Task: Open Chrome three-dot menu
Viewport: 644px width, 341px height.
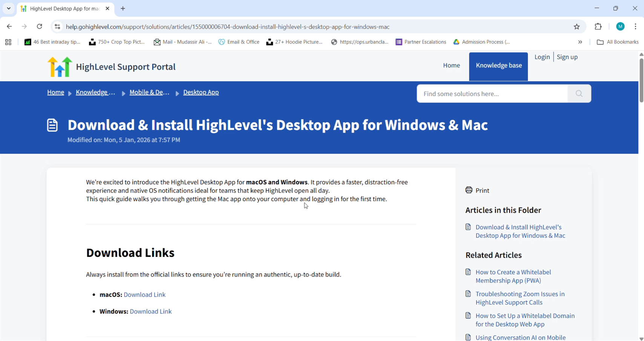Action: pyautogui.click(x=636, y=26)
